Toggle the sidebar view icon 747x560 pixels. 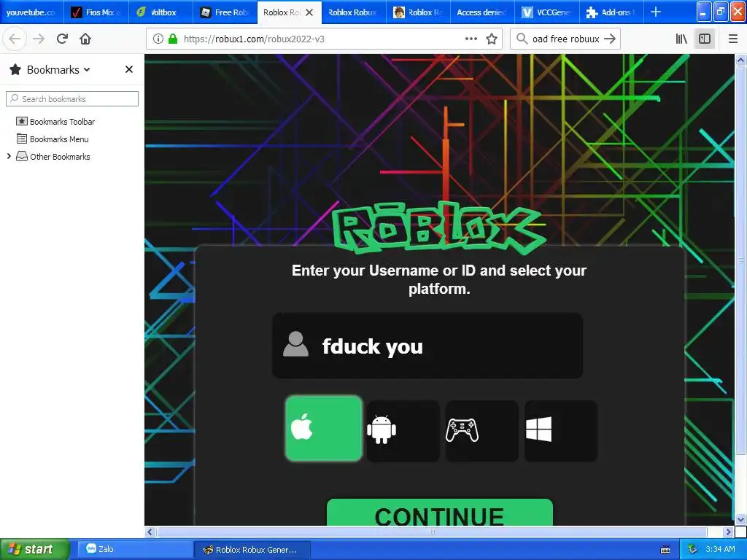click(x=705, y=39)
